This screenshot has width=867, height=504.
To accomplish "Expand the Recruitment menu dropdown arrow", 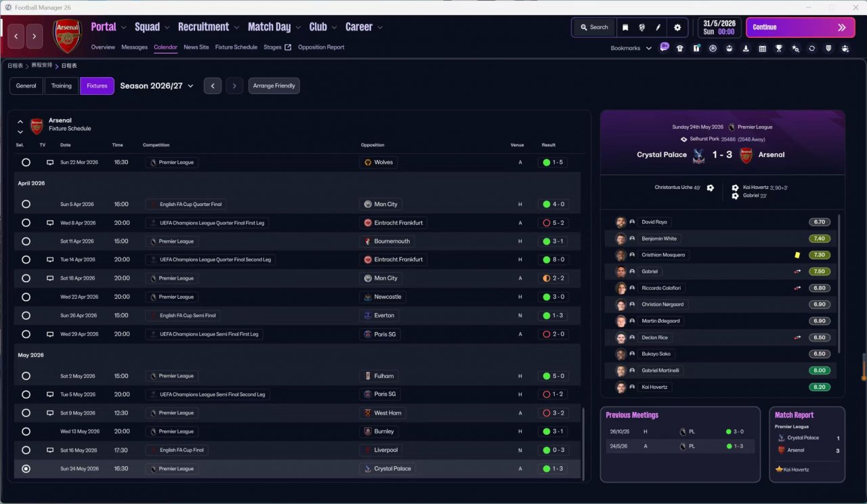I will [x=236, y=28].
